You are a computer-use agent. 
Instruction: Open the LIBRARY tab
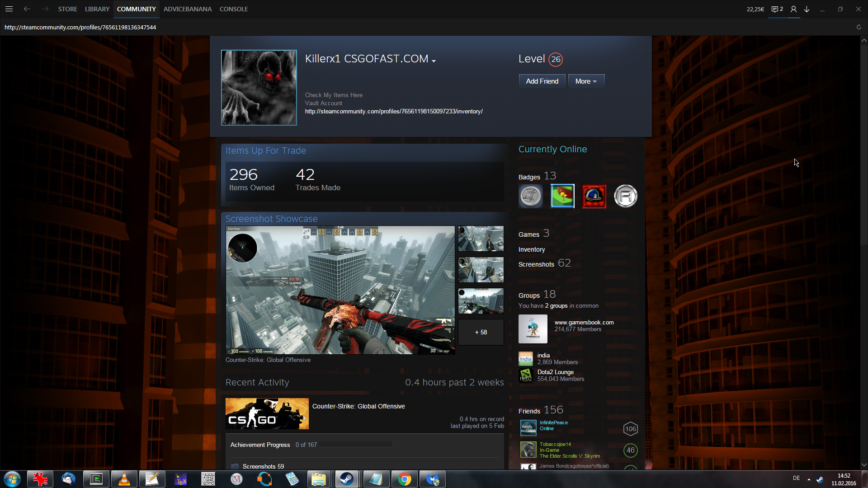pyautogui.click(x=97, y=9)
